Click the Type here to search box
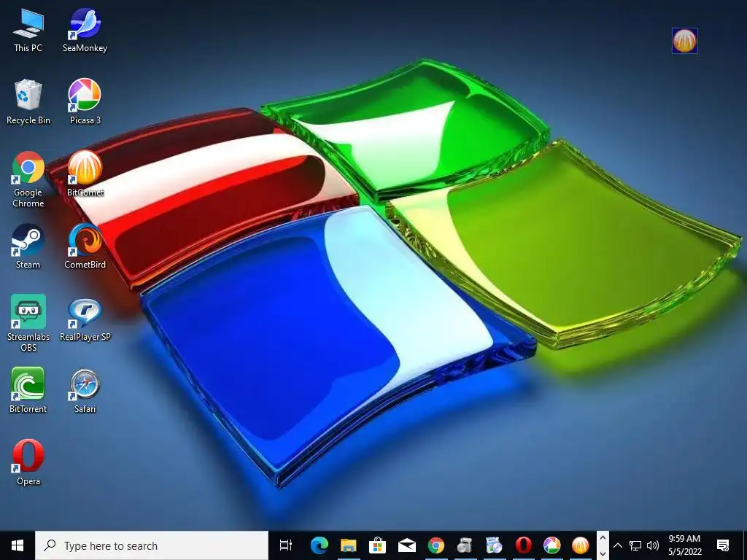Viewport: 747px width, 560px height. tap(152, 545)
